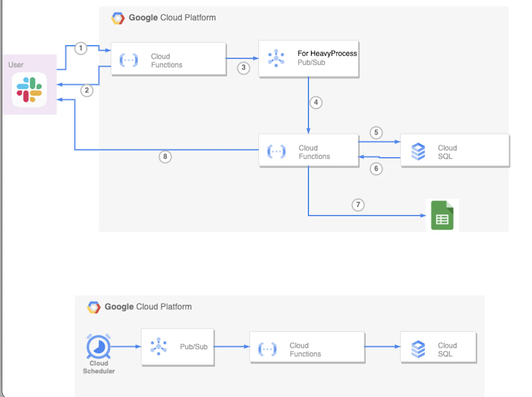
Task: Select the step 6 circle
Action: (x=376, y=169)
